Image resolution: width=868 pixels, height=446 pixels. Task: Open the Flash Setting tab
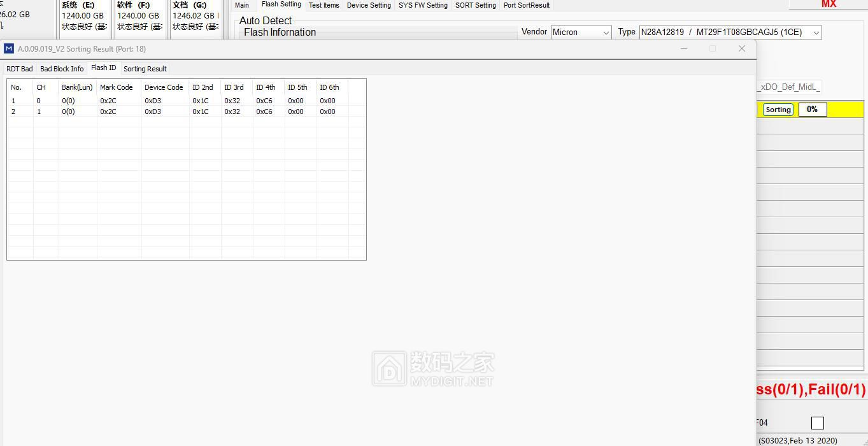tap(281, 4)
